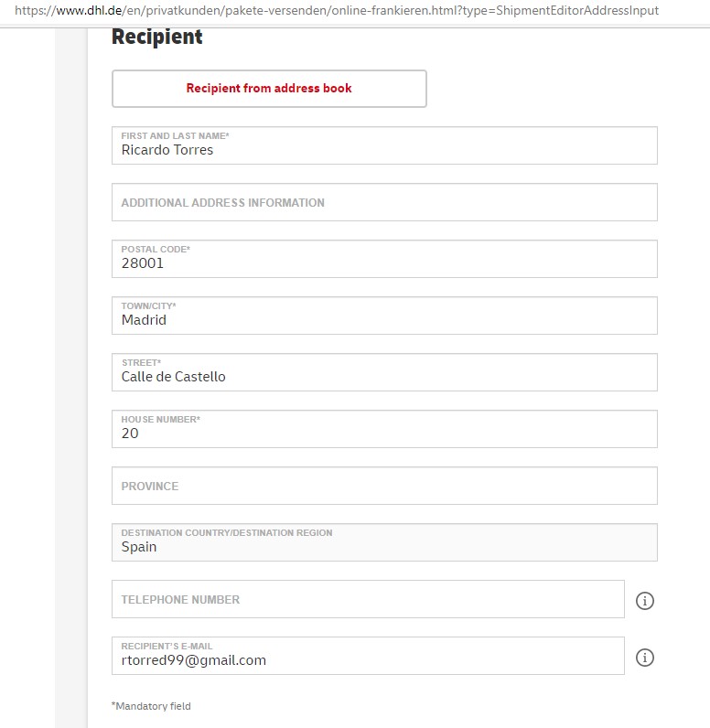Click the Postal Code field containing 28001
Screen dimensions: 710x728
[x=384, y=259]
